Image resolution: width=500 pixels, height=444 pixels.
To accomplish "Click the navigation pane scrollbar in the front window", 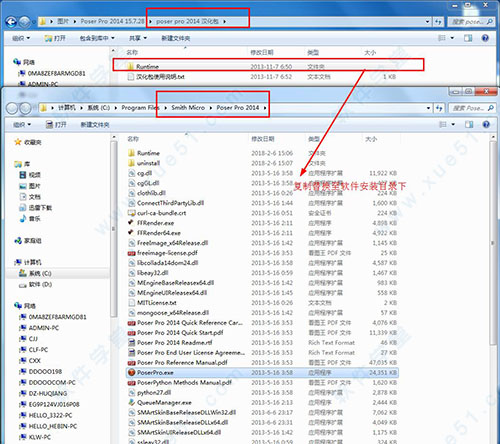I will tap(114, 228).
